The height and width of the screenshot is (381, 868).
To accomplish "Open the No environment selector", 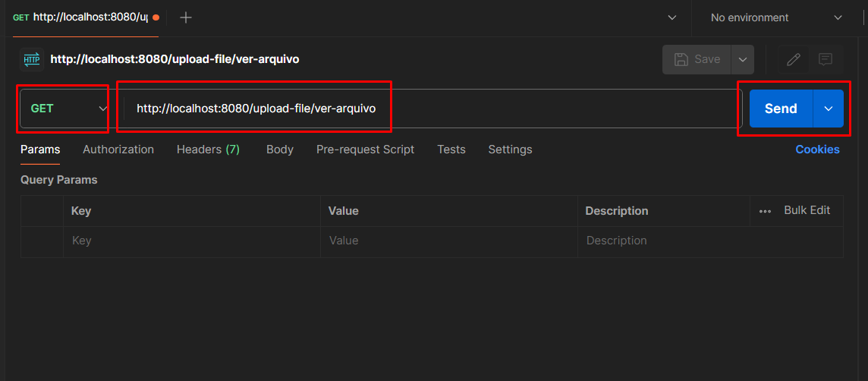I will (776, 17).
